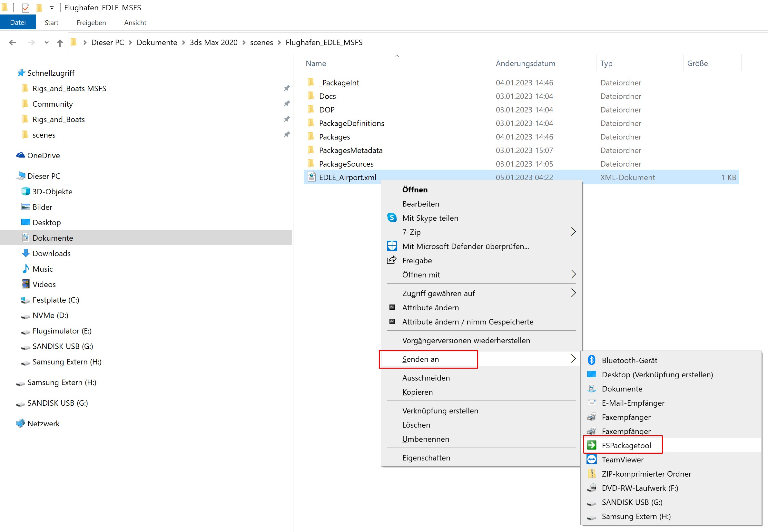Screen dimensions: 768x532
Task: Expand the Öffnen mit submenu arrow
Action: coord(573,274)
